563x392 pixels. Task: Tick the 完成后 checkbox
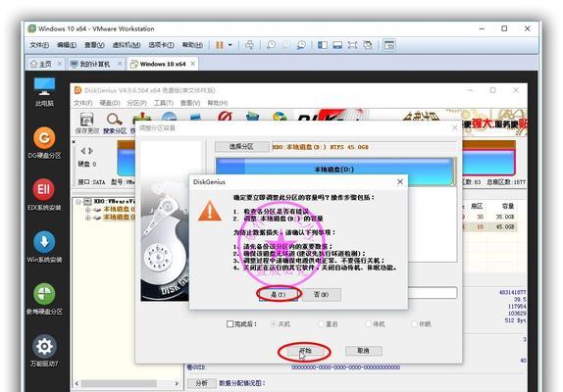tap(230, 324)
